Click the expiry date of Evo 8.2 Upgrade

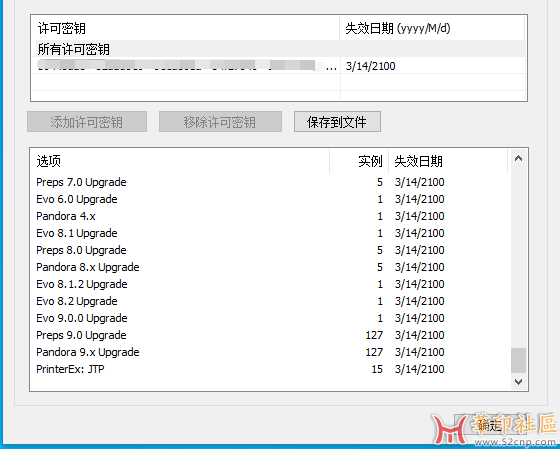419,301
